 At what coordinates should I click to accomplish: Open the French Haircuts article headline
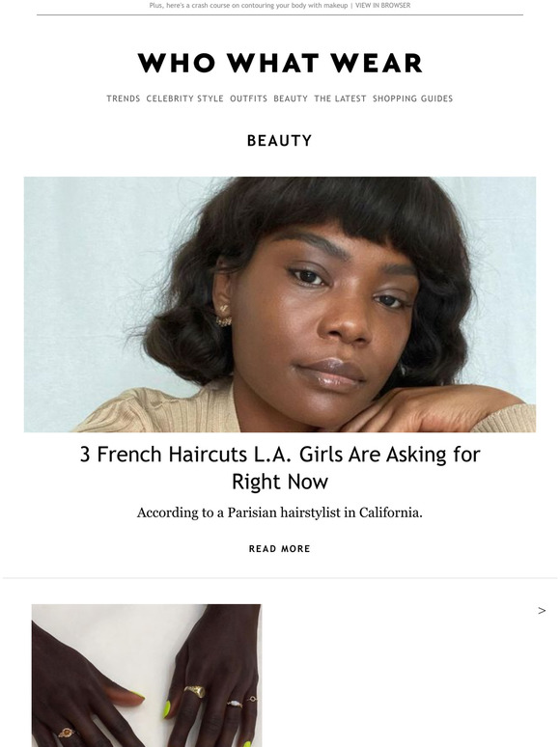click(280, 467)
